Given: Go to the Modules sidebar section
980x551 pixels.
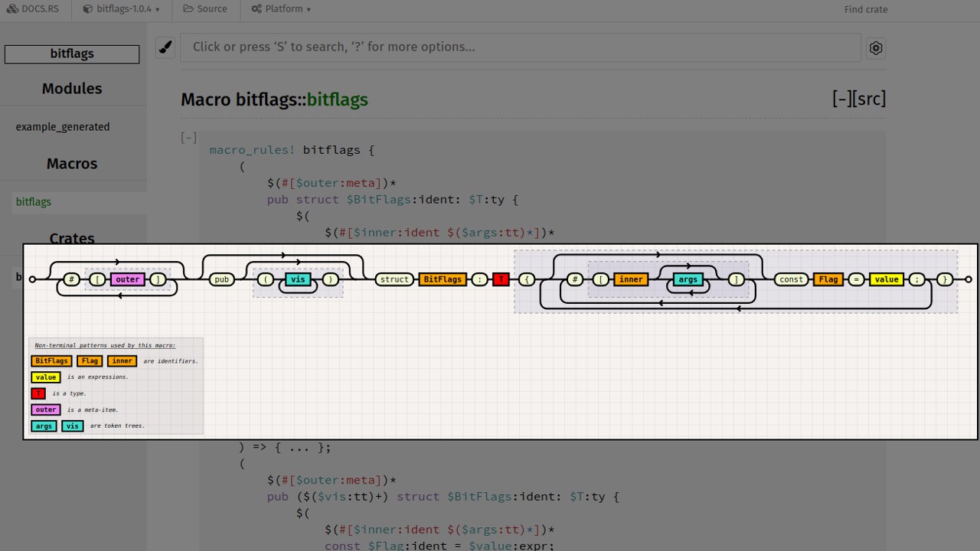Looking at the screenshot, I should pyautogui.click(x=72, y=89).
